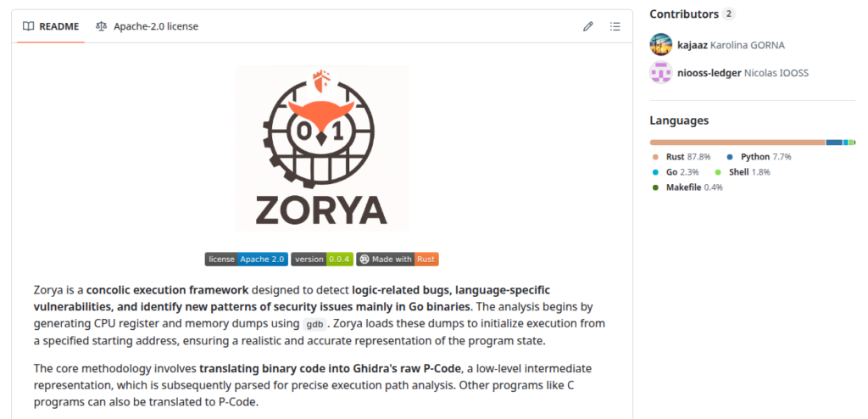Click the book icon beside README

pos(28,26)
